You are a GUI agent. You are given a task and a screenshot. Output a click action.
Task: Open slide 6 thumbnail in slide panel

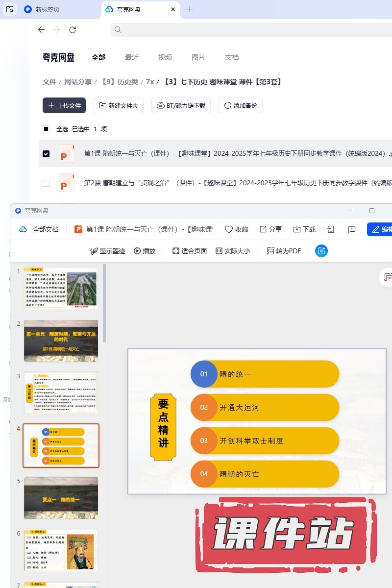click(x=61, y=550)
